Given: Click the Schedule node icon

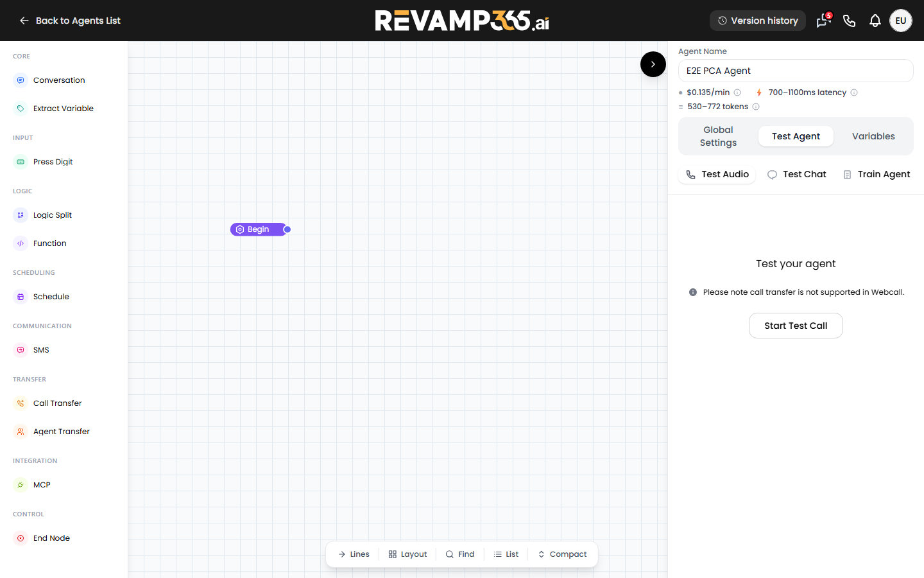Looking at the screenshot, I should click(x=21, y=297).
